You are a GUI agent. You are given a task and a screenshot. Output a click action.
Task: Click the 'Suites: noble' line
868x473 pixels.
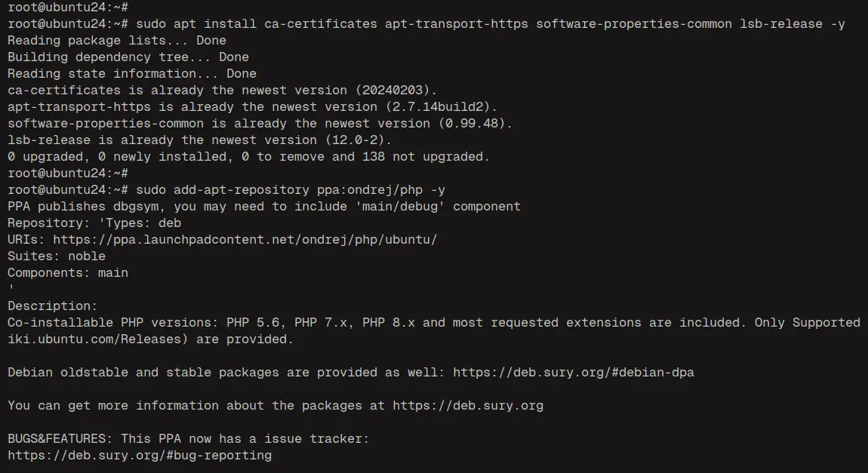pyautogui.click(x=57, y=256)
